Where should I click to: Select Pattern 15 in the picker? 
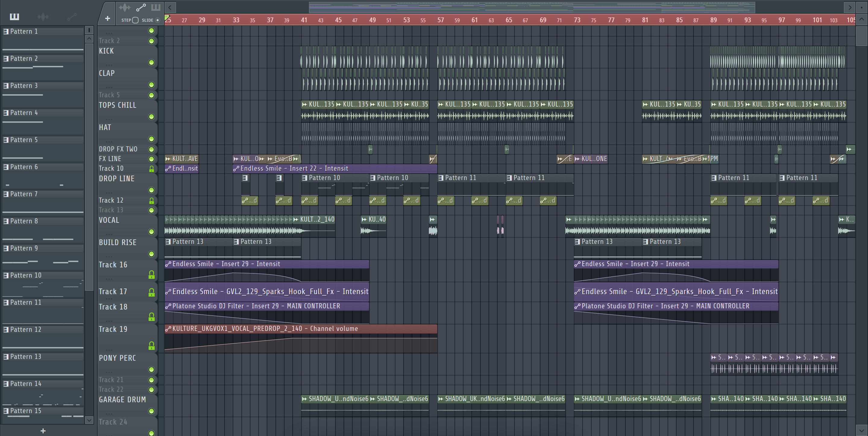tap(43, 411)
